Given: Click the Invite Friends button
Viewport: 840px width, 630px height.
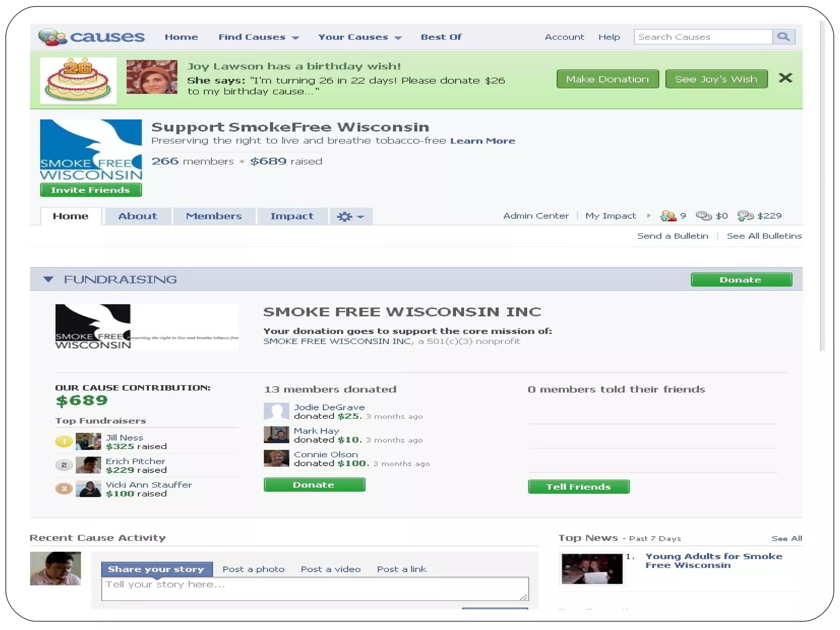Looking at the screenshot, I should click(91, 190).
